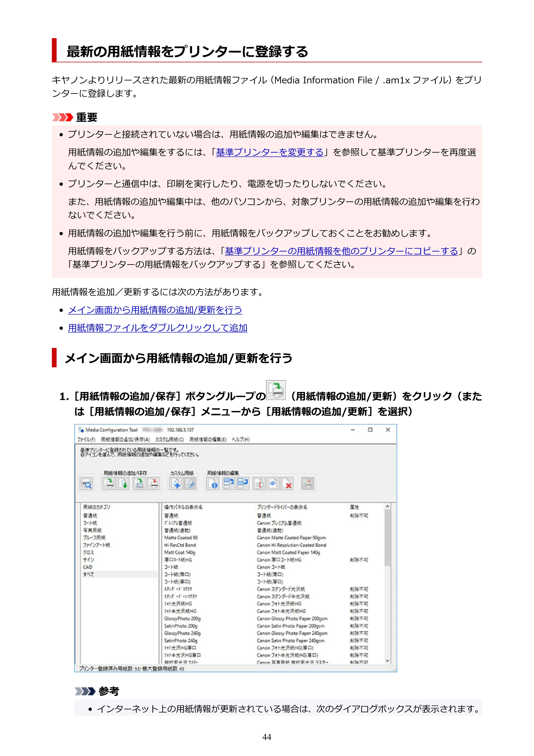Click the show/hide eye icon in toolbar
Viewport: 534px width, 756px height.
(x=273, y=484)
